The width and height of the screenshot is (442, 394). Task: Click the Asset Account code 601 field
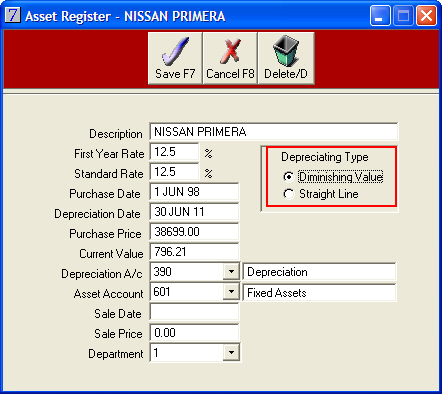[x=187, y=292]
